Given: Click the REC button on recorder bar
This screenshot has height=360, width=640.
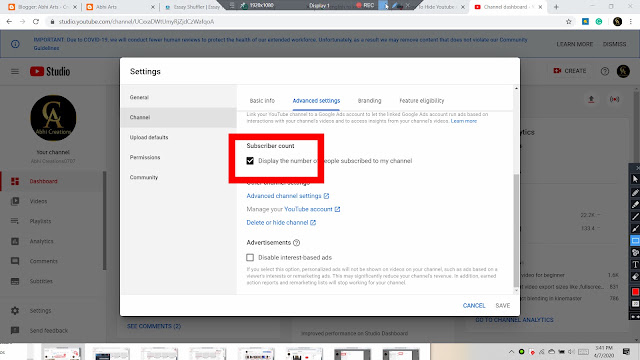Looking at the screenshot, I should (x=365, y=5).
